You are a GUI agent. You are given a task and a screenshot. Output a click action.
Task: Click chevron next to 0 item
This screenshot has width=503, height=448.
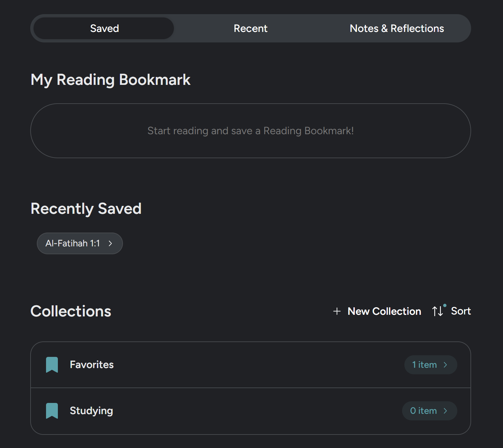pos(445,411)
